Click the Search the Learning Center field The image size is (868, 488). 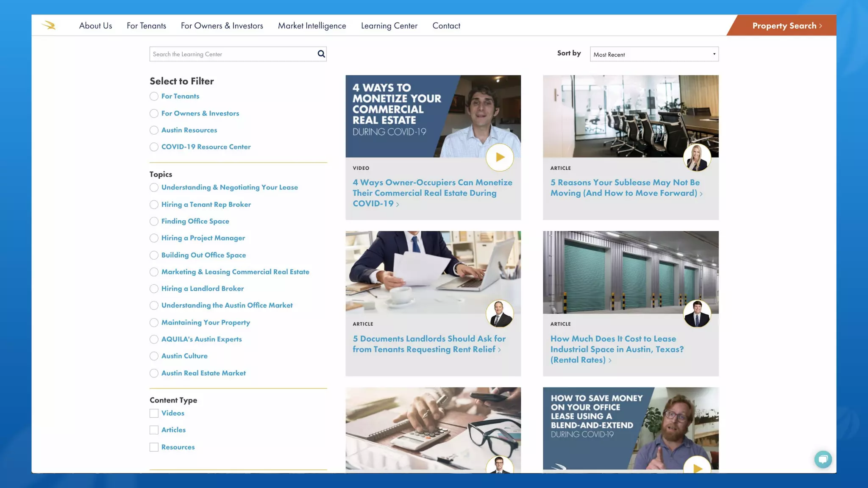click(x=232, y=54)
